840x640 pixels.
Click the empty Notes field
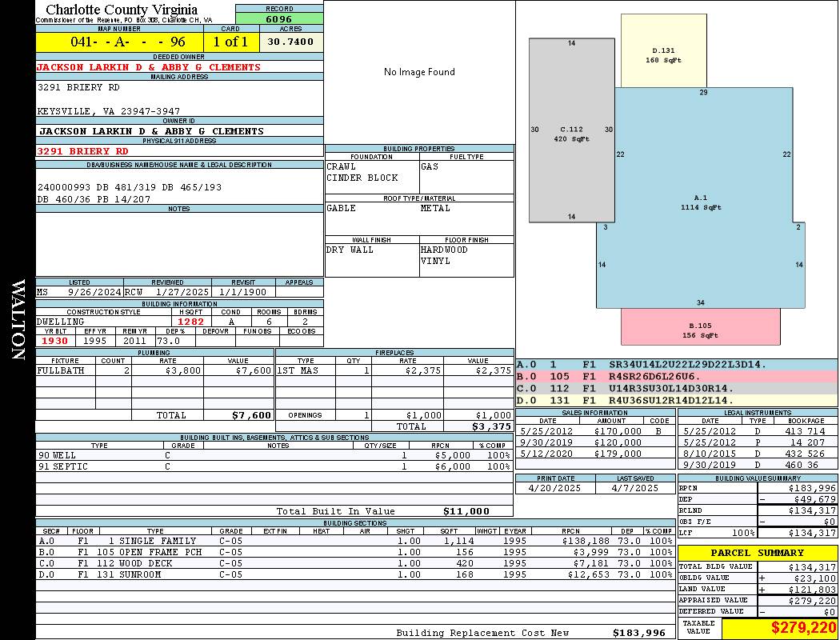tap(179, 245)
